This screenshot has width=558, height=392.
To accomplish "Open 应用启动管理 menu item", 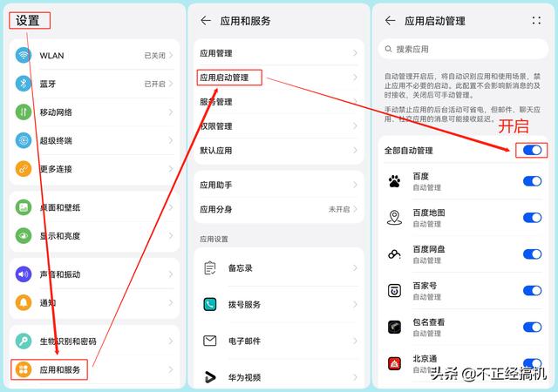I will pyautogui.click(x=225, y=78).
